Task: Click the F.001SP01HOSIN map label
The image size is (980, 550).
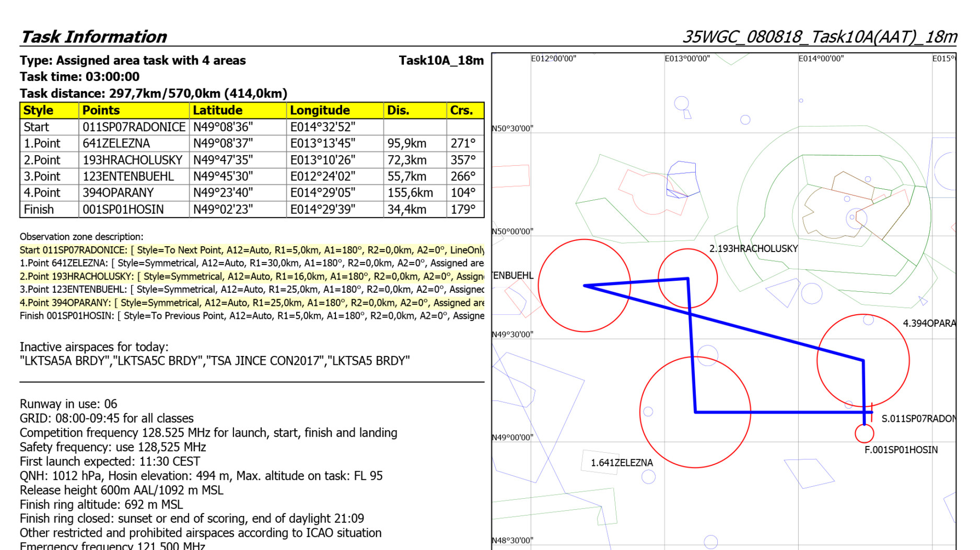Action: tap(901, 450)
